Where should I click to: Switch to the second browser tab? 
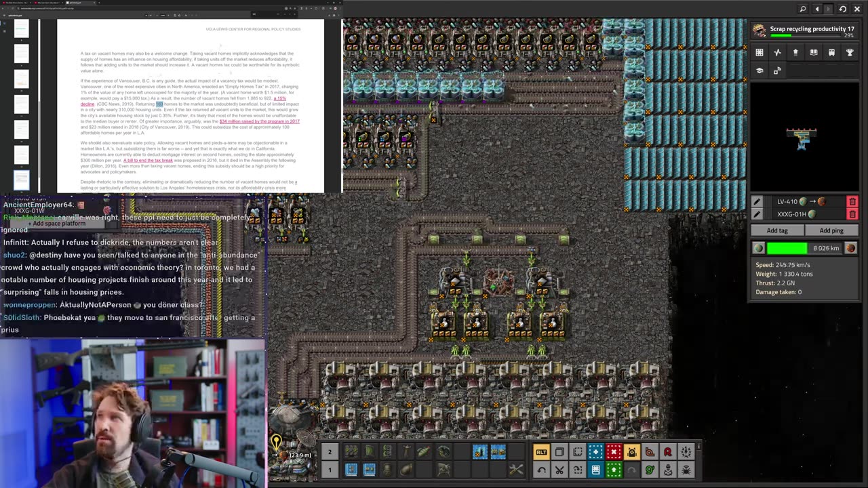(x=47, y=3)
